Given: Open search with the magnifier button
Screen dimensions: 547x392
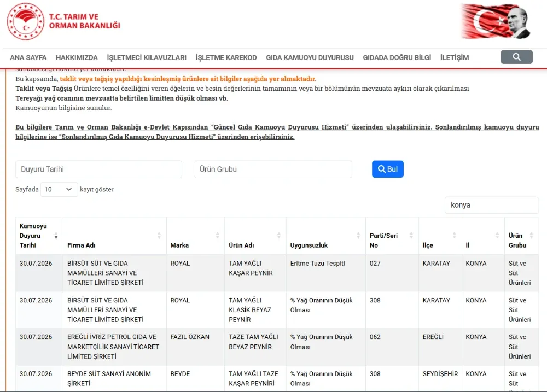Looking at the screenshot, I should 516,57.
